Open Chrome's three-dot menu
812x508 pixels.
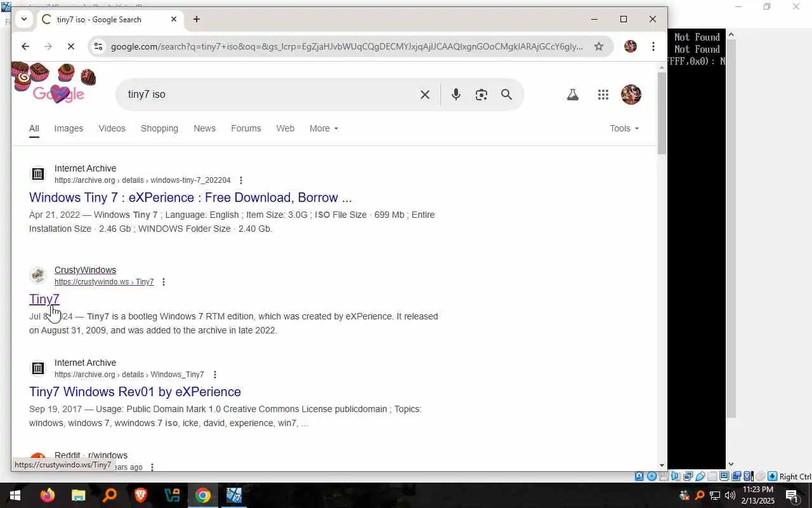653,46
